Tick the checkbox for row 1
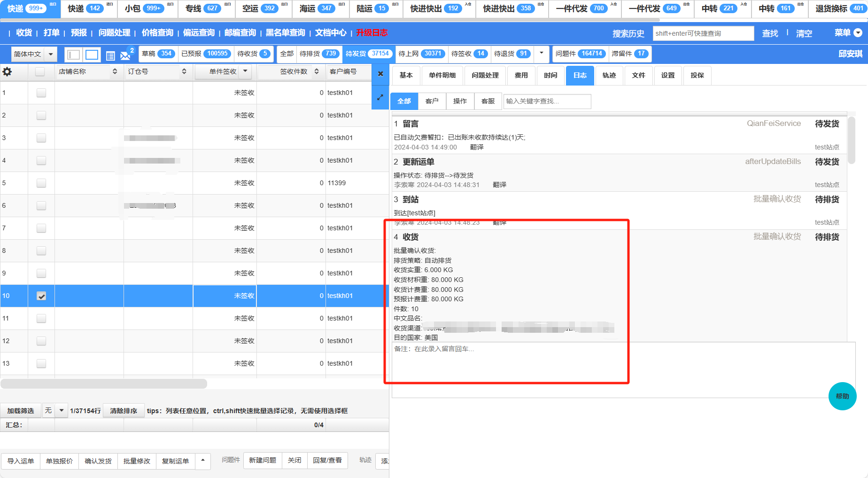Viewport: 868px width, 478px height. point(41,93)
